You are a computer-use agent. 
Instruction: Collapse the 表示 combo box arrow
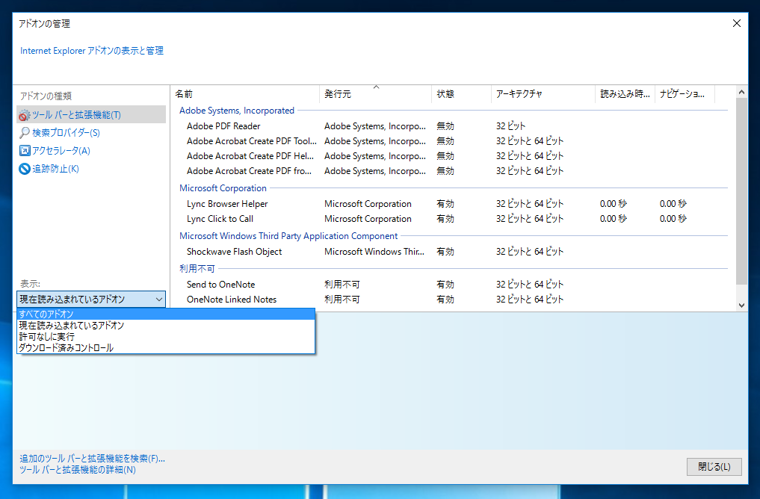[159, 299]
